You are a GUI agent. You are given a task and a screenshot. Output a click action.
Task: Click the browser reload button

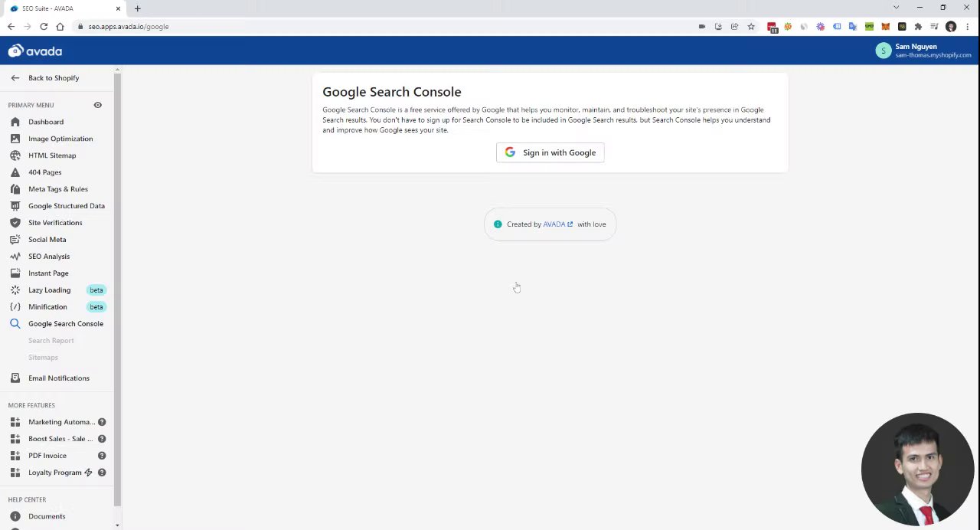(44, 26)
